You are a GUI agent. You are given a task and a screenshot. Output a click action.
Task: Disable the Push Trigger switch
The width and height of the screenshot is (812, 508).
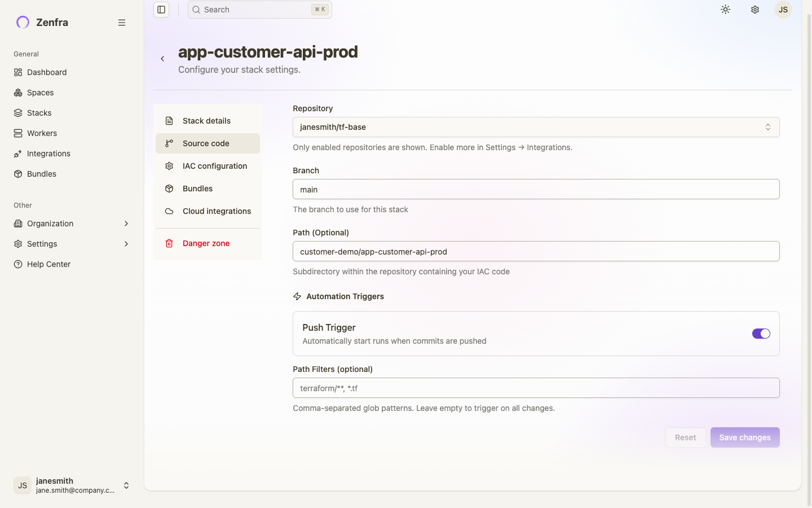pos(761,333)
